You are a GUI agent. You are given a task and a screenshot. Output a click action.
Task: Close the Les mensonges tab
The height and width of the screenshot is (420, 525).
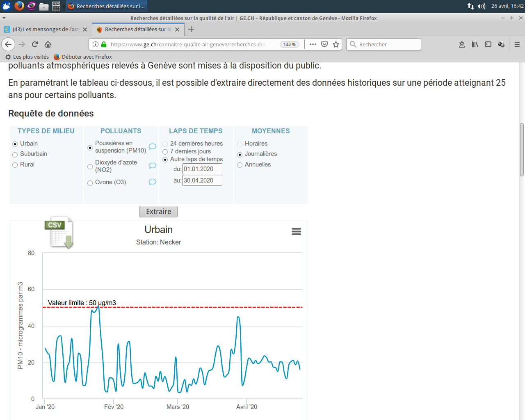(x=85, y=30)
